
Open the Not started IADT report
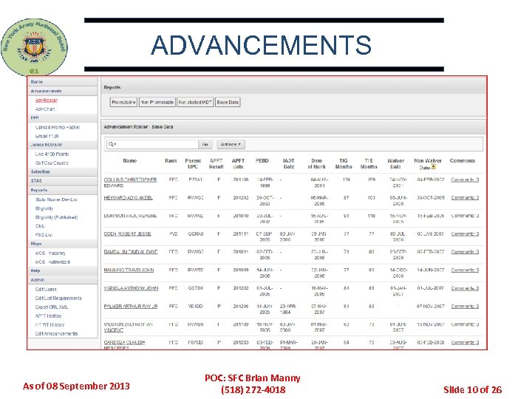coord(195,102)
